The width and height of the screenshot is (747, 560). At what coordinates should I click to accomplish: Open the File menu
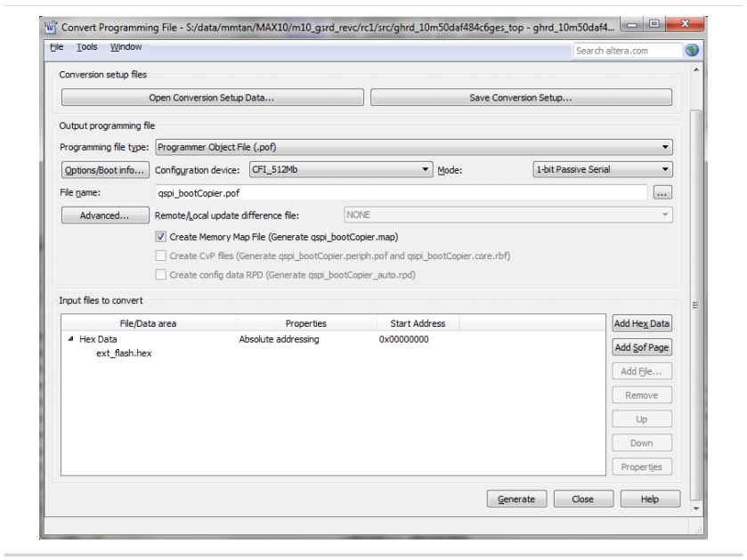[x=57, y=46]
